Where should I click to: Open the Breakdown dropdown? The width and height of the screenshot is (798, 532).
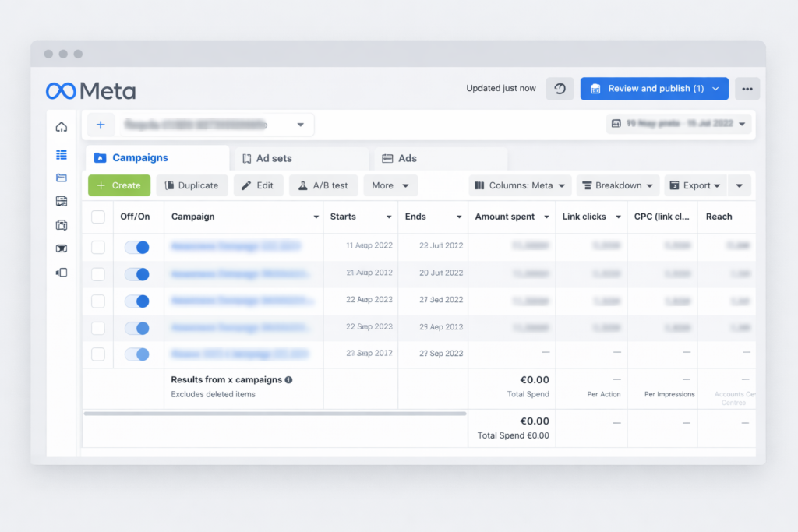tap(618, 185)
